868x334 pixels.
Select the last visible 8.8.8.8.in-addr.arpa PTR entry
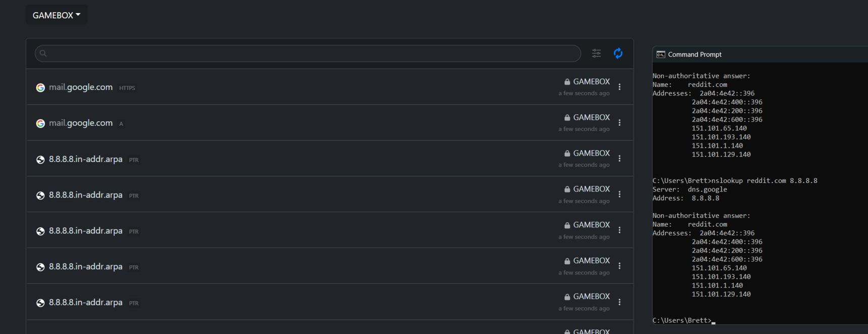point(86,303)
